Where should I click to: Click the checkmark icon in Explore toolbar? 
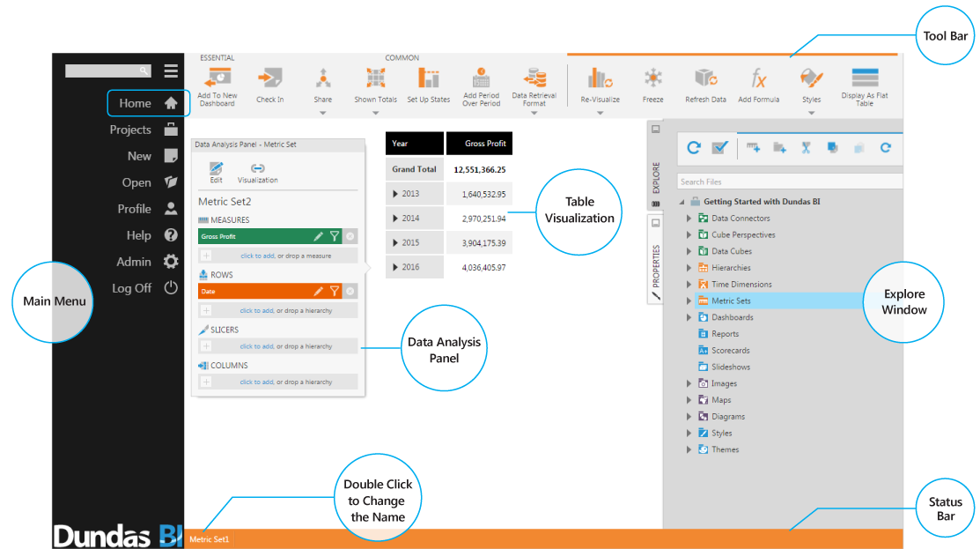(720, 148)
